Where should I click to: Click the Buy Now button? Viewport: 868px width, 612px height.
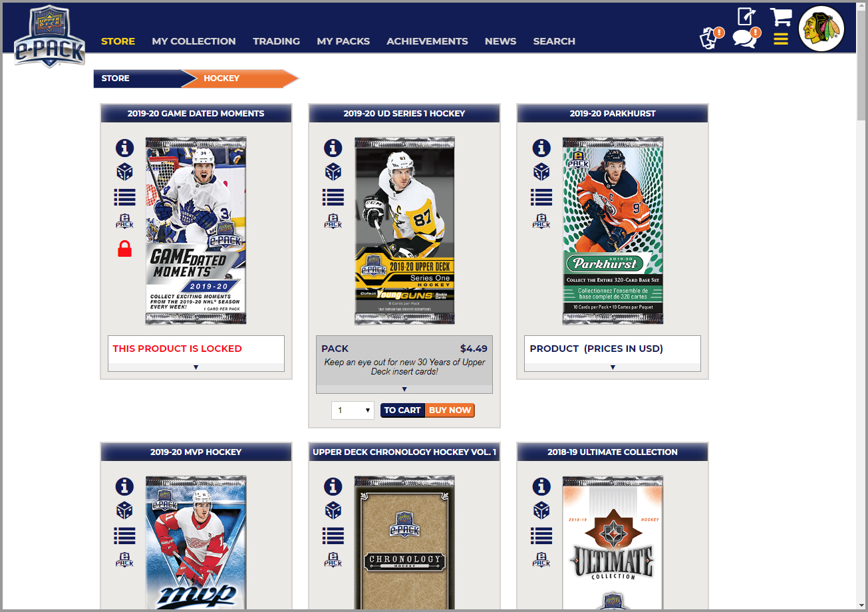tap(450, 410)
